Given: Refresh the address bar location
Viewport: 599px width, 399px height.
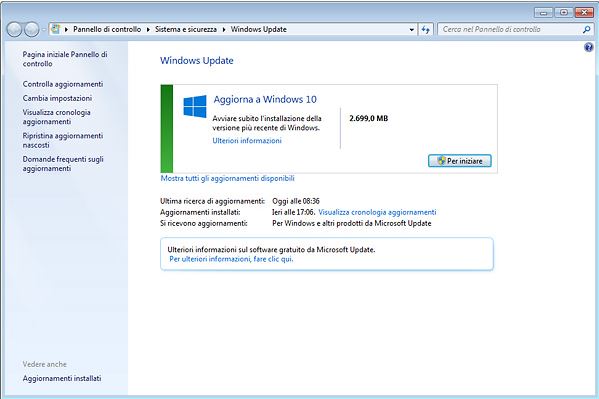Looking at the screenshot, I should point(426,29).
